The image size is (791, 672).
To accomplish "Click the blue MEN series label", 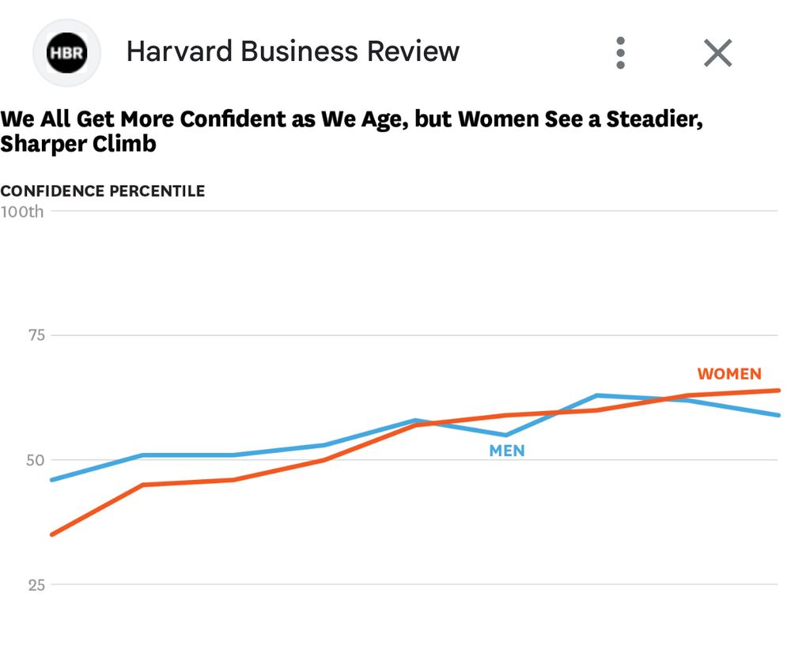I will tap(507, 451).
